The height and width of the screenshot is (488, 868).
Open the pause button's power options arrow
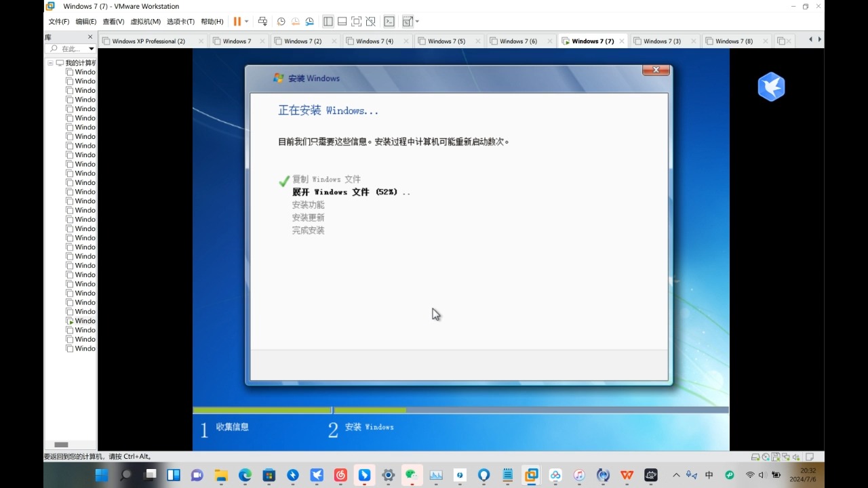246,22
